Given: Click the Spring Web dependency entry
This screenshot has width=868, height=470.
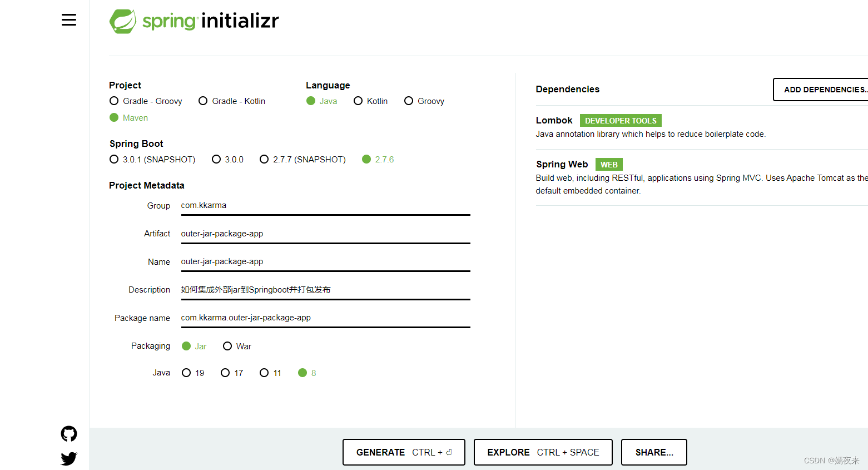Looking at the screenshot, I should [702, 177].
